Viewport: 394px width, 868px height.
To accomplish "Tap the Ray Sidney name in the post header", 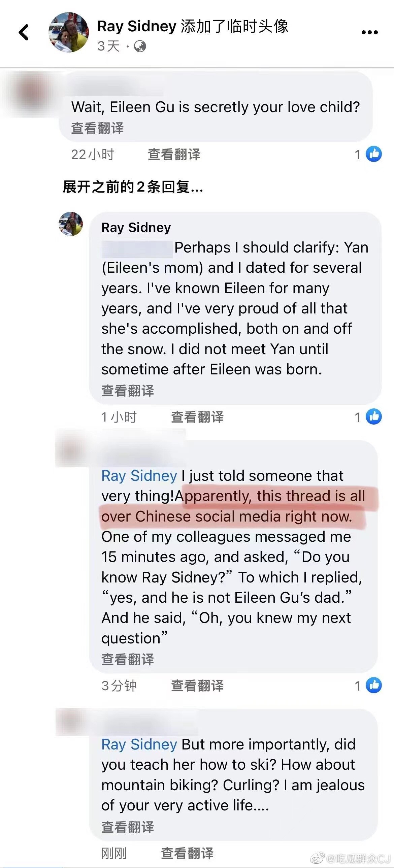I will [136, 26].
